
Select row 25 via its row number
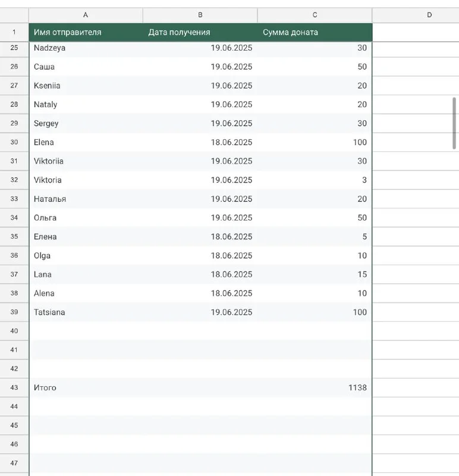click(x=14, y=48)
